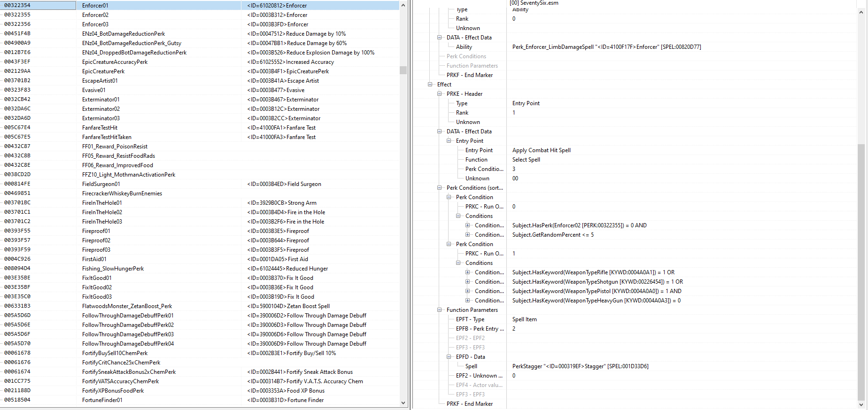This screenshot has width=868, height=410.
Task: Click the Perk_Enforcer_LimbDamageSpell ability value
Action: pyautogui.click(x=606, y=47)
